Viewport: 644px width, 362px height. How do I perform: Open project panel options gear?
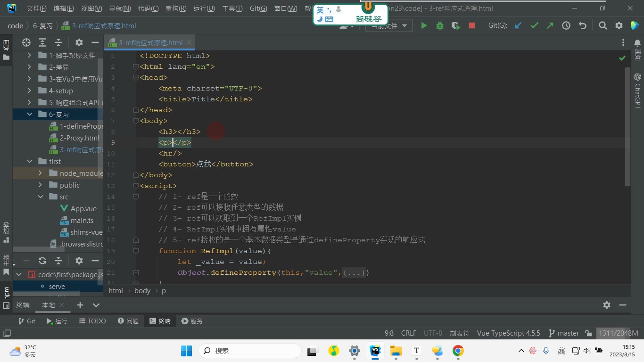pos(79,42)
